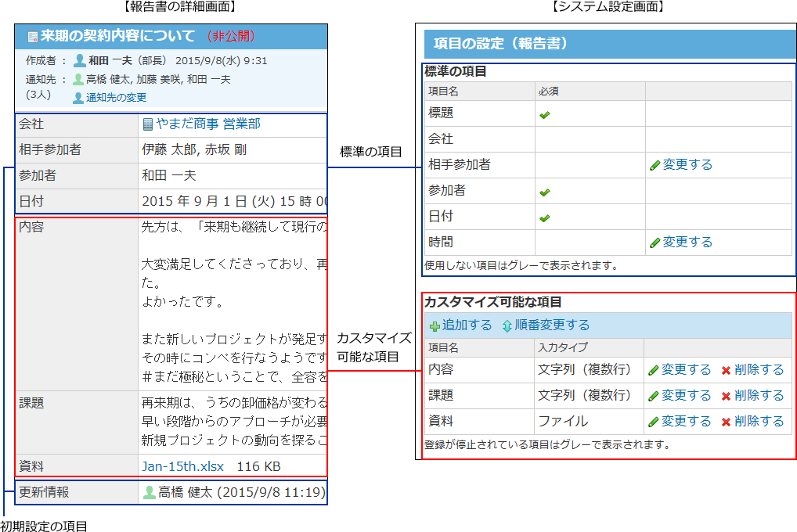Click the red X icon in 課題 row
This screenshot has height=532, width=797.
pos(726,397)
